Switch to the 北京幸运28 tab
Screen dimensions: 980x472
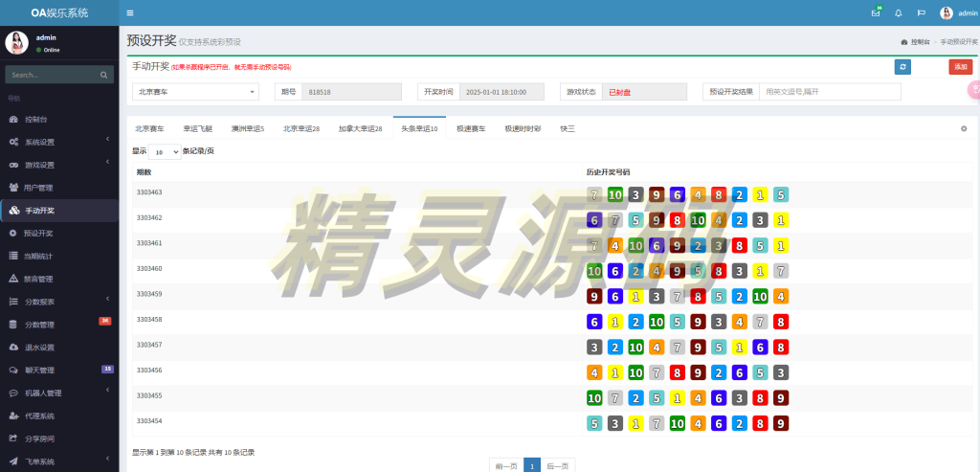(301, 129)
